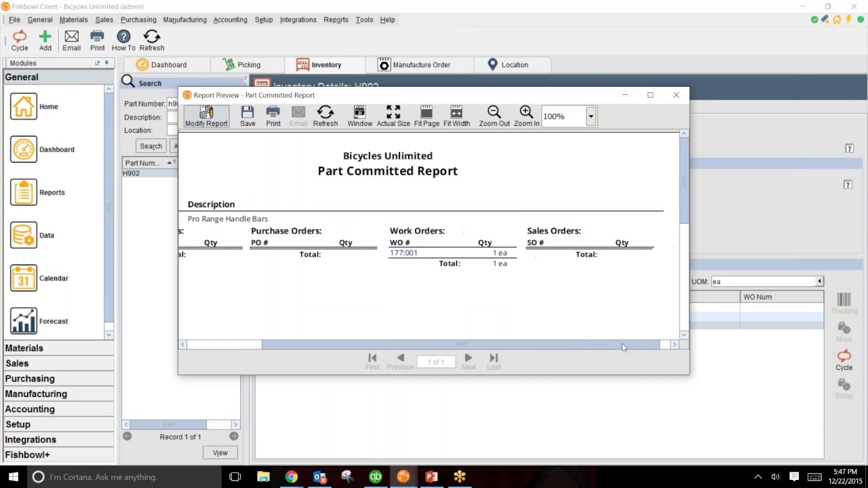Refresh the report preview

[325, 116]
